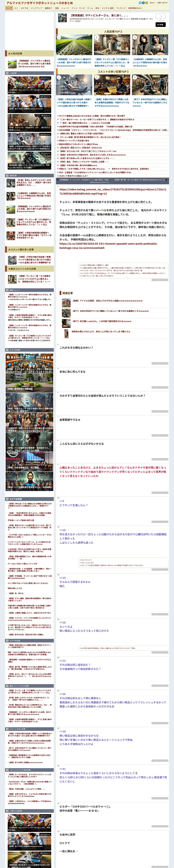Select the ピックアップ navigation tab

coord(37,8)
